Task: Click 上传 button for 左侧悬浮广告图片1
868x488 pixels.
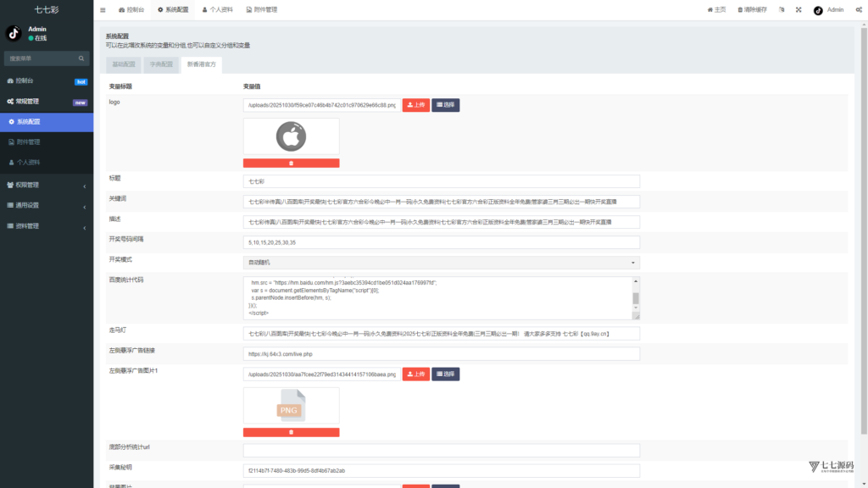Action: tap(415, 374)
